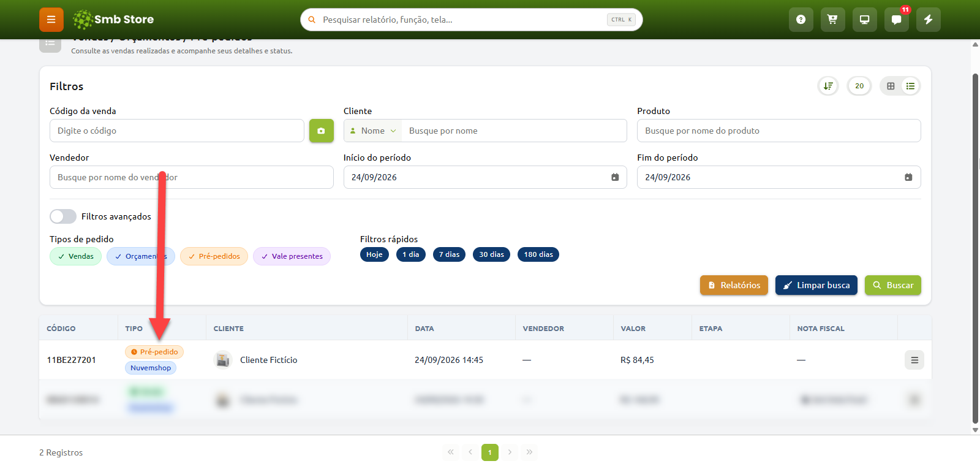Apply the 7 dias quick filter

[449, 254]
